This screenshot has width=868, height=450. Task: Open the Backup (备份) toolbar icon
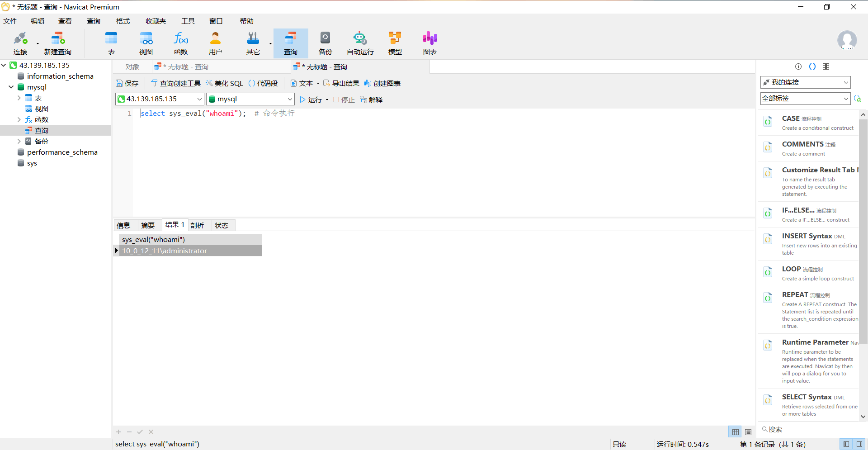pos(325,43)
